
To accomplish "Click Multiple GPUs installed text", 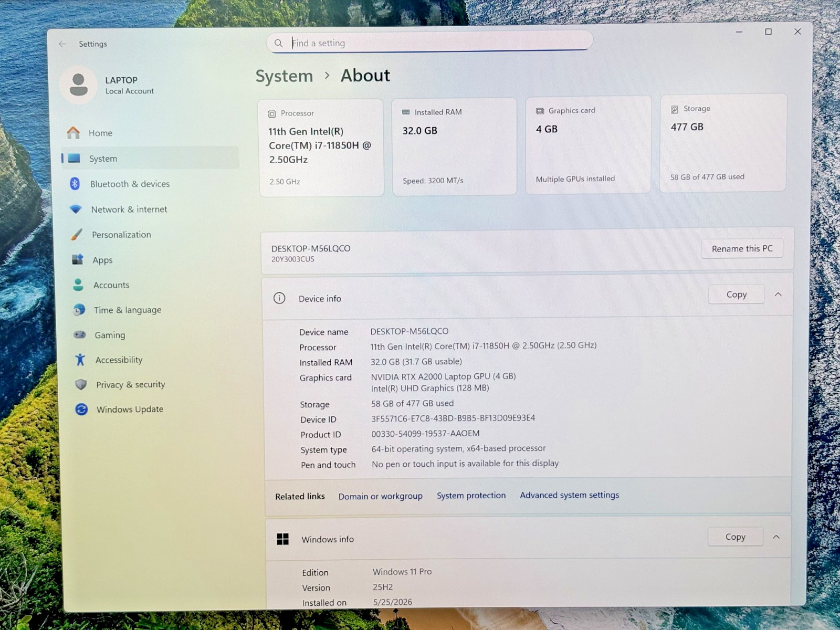I will pos(575,179).
